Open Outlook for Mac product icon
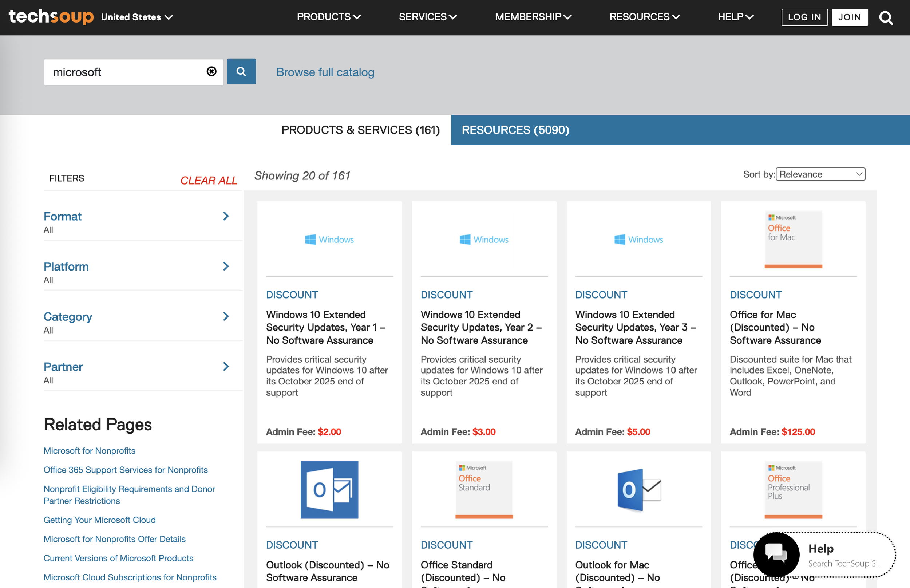Screen dimensions: 910x588 [x=638, y=489]
